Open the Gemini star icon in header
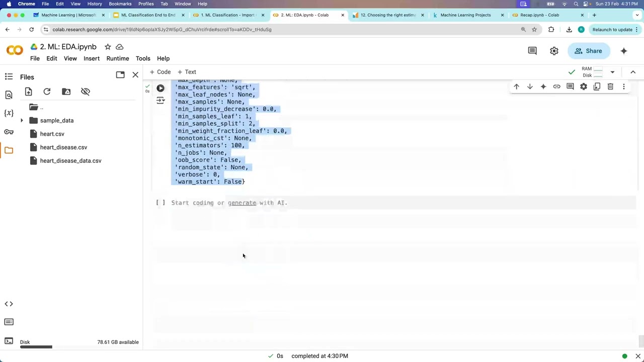 tap(624, 51)
